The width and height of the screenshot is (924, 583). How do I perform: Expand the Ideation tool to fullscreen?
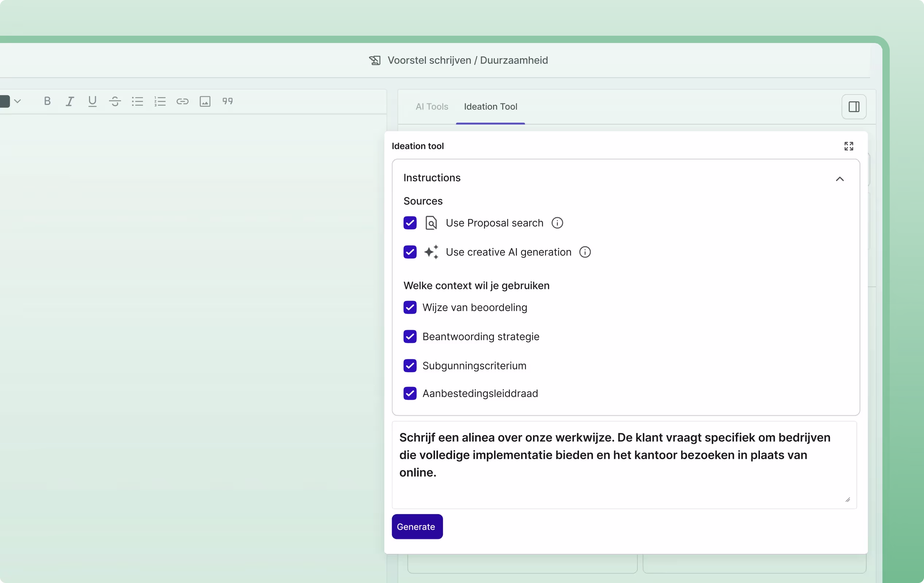[849, 146]
